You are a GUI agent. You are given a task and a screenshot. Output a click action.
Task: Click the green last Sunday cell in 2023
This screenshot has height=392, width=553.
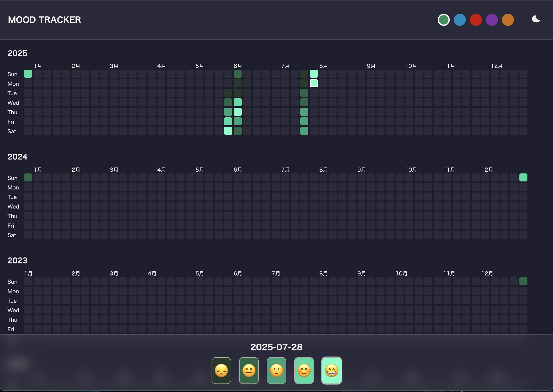[523, 281]
